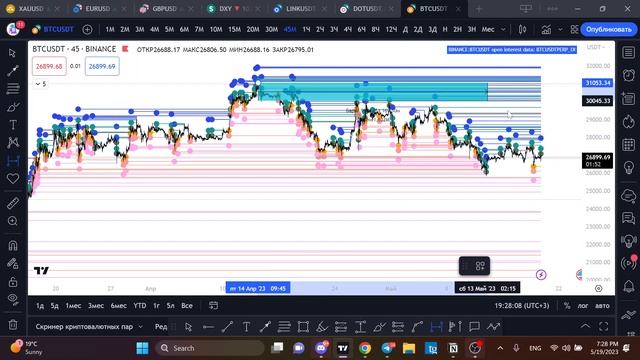Activate the zoom in tool

(13, 221)
